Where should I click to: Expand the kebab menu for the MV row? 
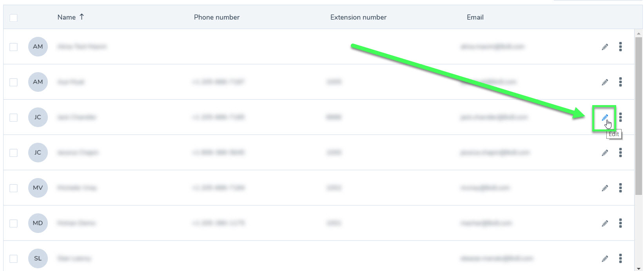620,188
